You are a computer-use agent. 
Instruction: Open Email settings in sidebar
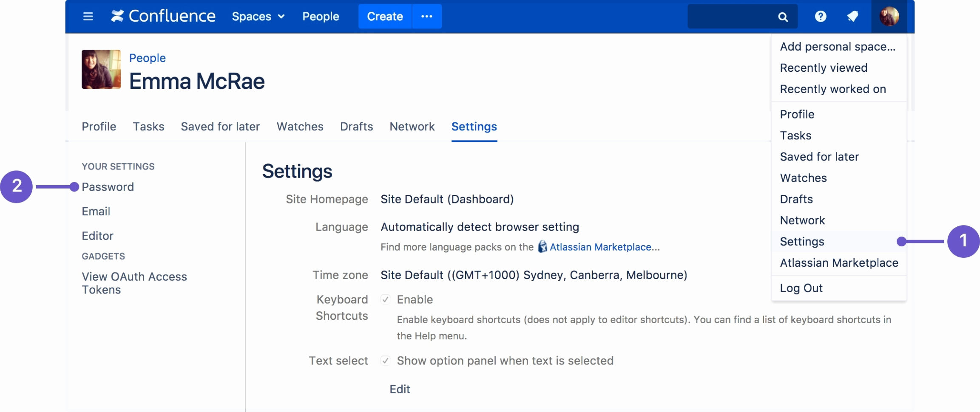(96, 211)
